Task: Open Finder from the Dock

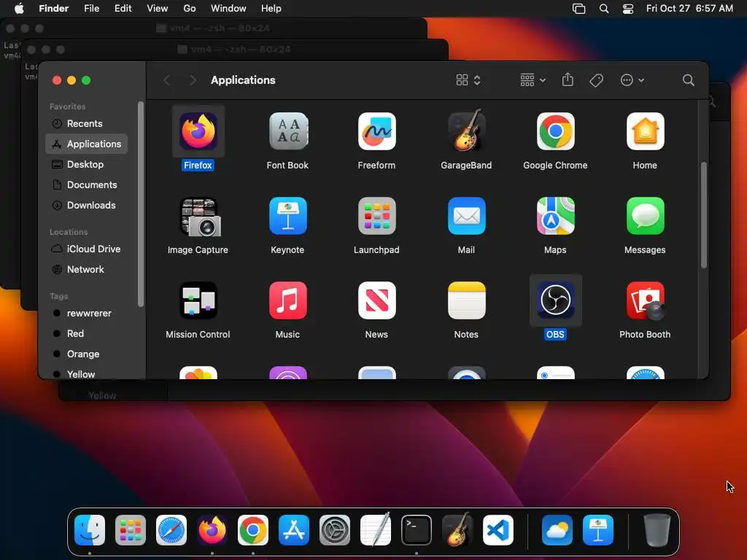Action: [x=90, y=530]
